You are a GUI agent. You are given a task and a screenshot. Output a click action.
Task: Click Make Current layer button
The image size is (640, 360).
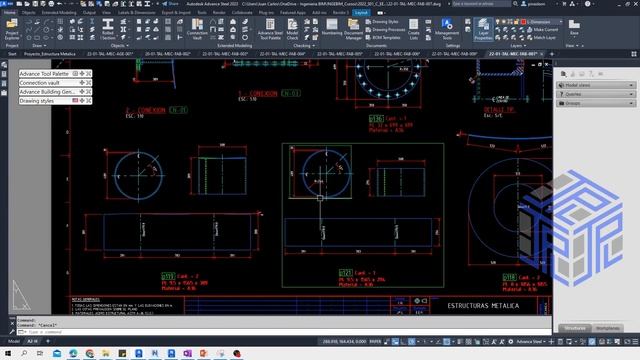(542, 30)
